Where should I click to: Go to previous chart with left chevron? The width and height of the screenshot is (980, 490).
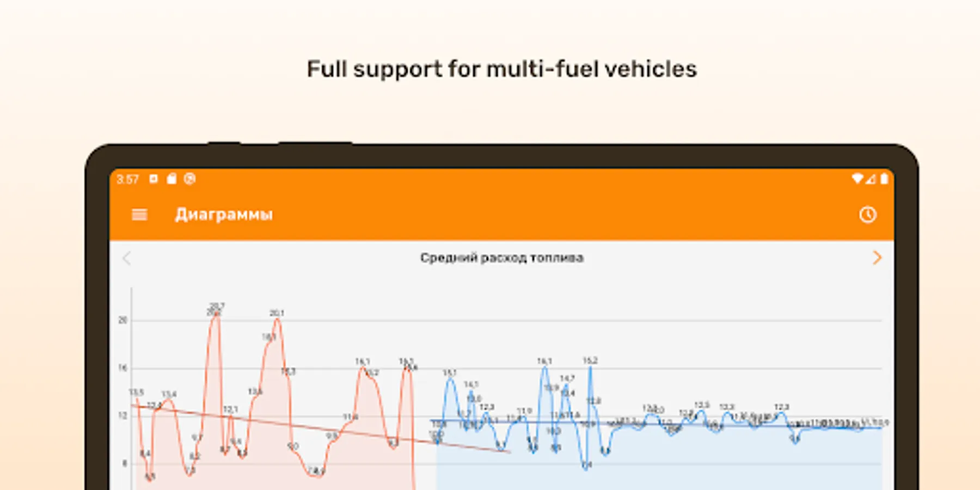coord(127,258)
